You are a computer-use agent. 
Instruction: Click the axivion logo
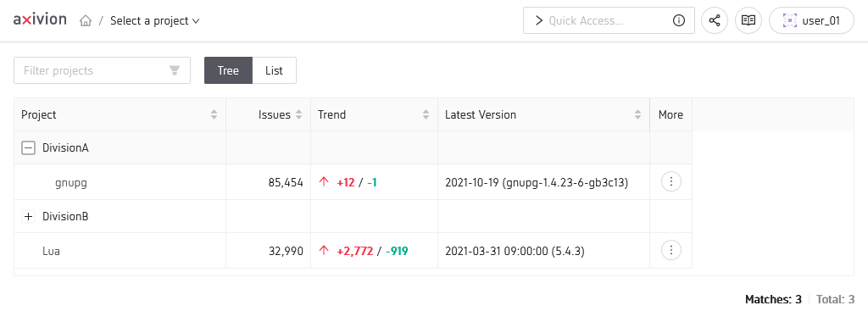pyautogui.click(x=40, y=20)
